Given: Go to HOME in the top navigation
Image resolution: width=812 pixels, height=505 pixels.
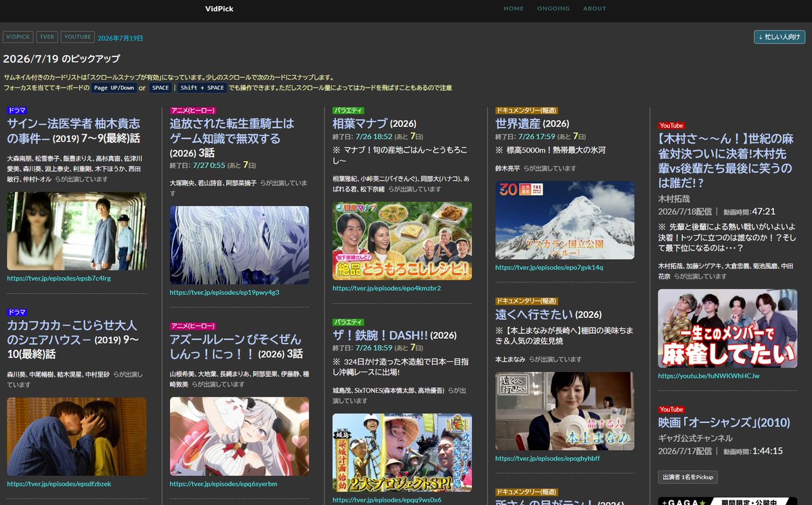Looking at the screenshot, I should (514, 8).
